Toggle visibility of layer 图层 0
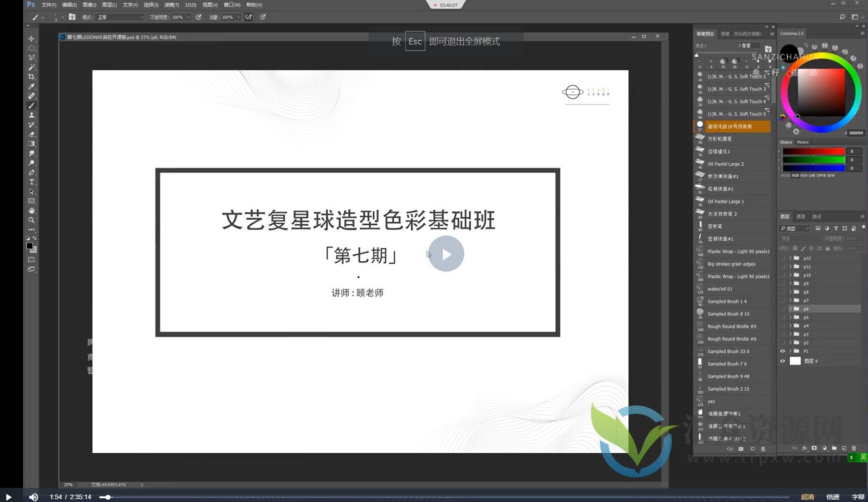868x502 pixels. click(782, 361)
